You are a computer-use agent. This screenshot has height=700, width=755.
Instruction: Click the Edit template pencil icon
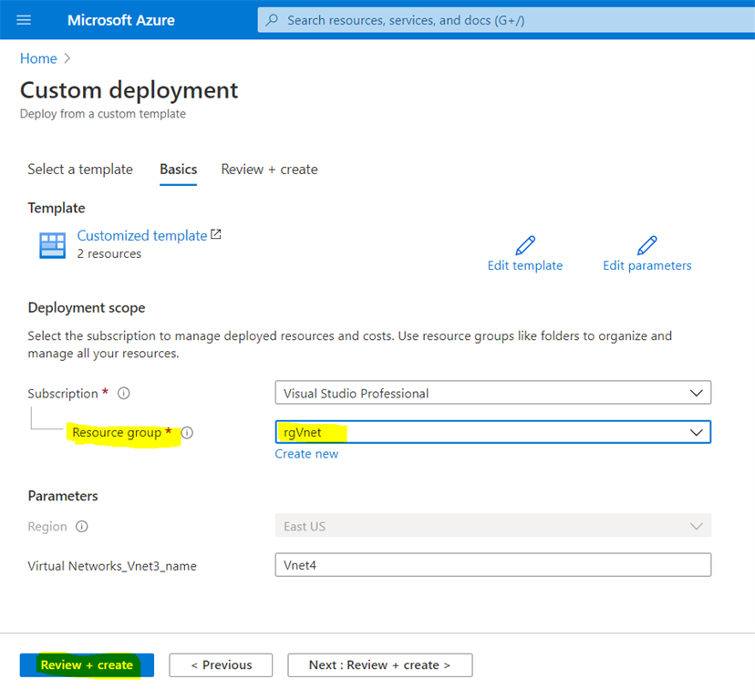(x=526, y=244)
